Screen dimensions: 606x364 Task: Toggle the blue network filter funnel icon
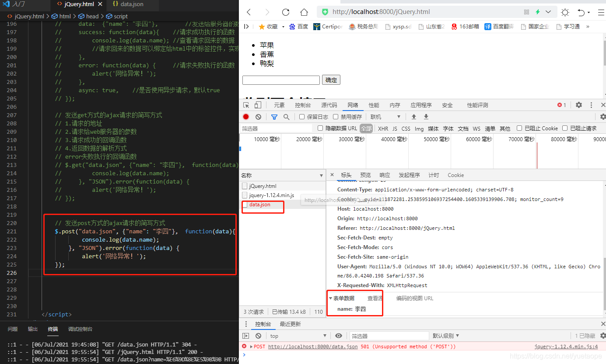(x=274, y=117)
